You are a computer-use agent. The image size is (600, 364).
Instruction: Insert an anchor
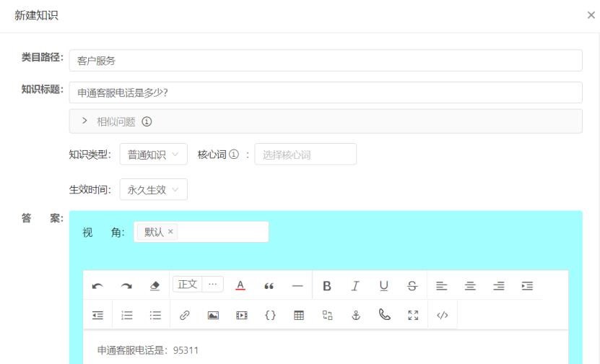[x=356, y=315]
